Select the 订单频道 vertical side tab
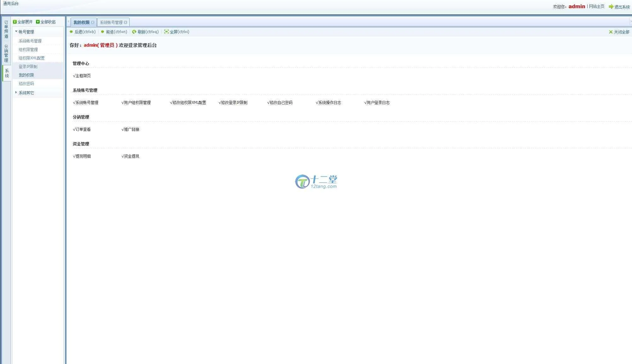The width and height of the screenshot is (632, 364). [6, 30]
